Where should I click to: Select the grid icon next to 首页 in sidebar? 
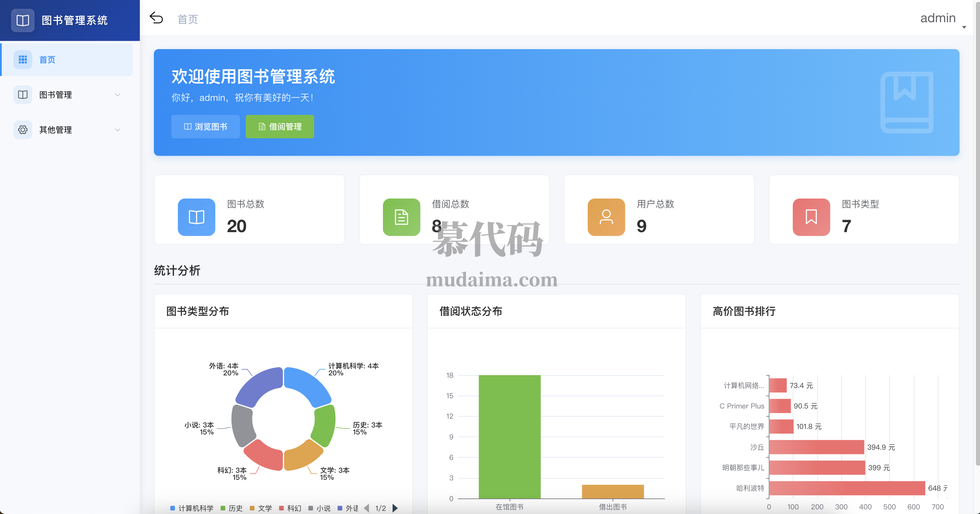tap(23, 60)
